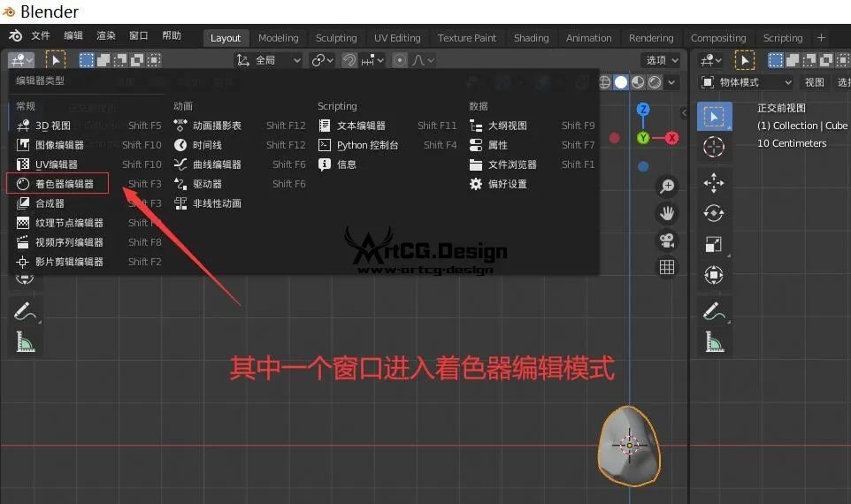Select 驱动器 editor type
Screen dimensions: 851x504
[240, 184]
